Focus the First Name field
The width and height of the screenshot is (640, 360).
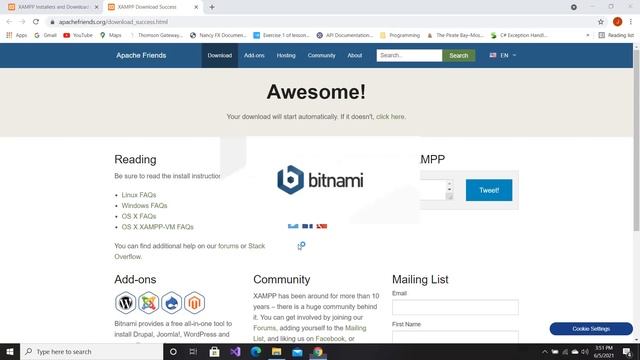455,337
